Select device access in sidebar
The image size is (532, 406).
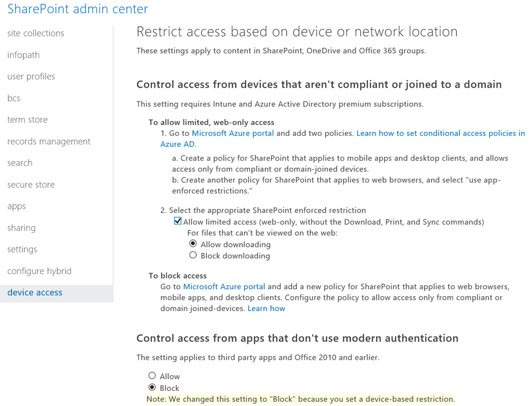(35, 293)
